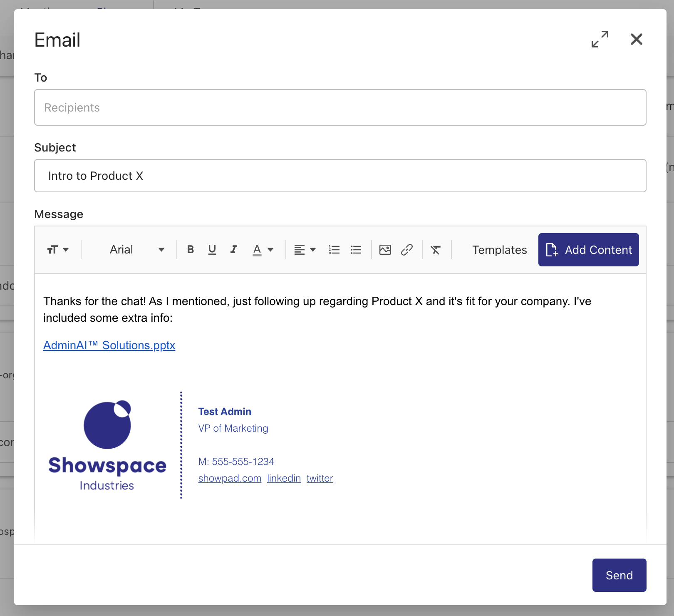Visit the showpad.com link in signature
This screenshot has width=674, height=616.
tap(230, 478)
